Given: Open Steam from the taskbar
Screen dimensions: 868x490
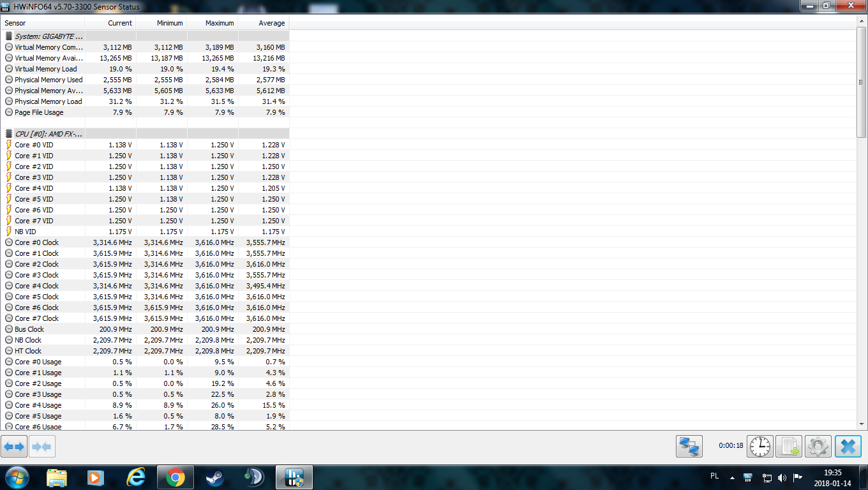Looking at the screenshot, I should click(214, 477).
